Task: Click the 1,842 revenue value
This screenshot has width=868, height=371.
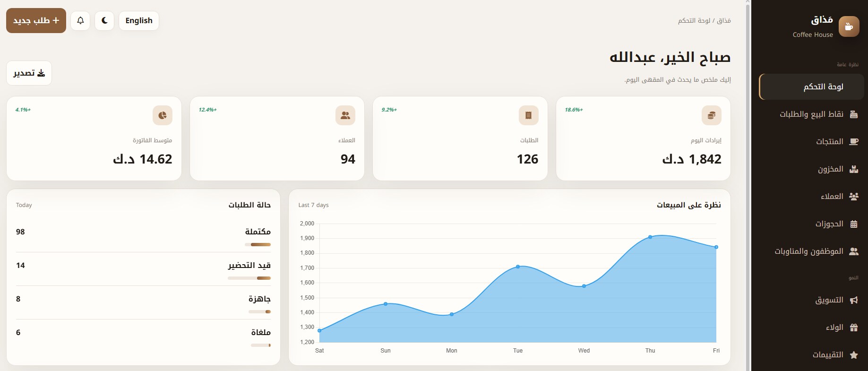Action: coord(692,159)
